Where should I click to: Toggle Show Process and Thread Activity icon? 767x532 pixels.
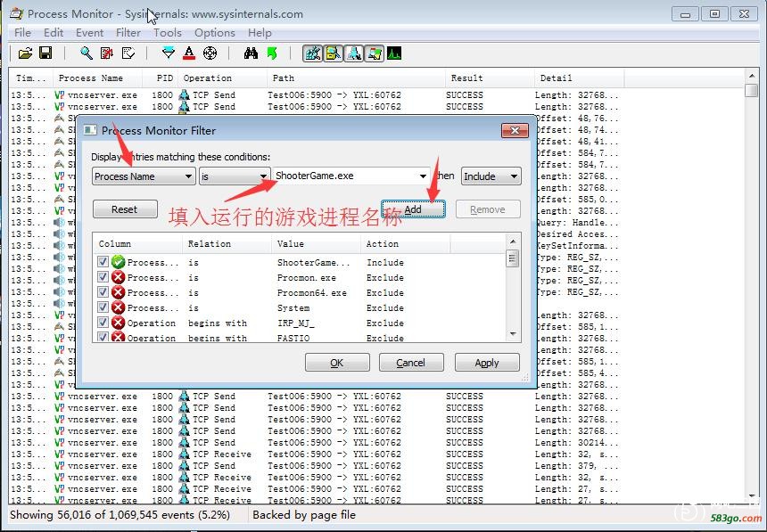(375, 53)
